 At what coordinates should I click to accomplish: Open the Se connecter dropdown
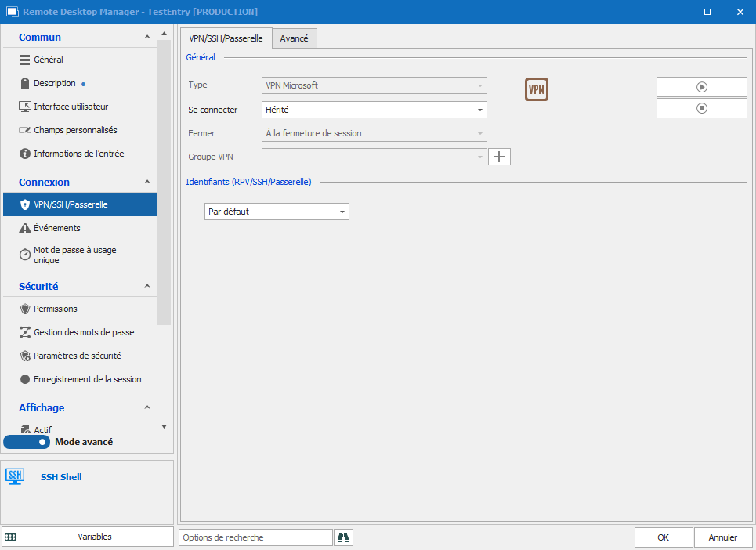(x=374, y=110)
